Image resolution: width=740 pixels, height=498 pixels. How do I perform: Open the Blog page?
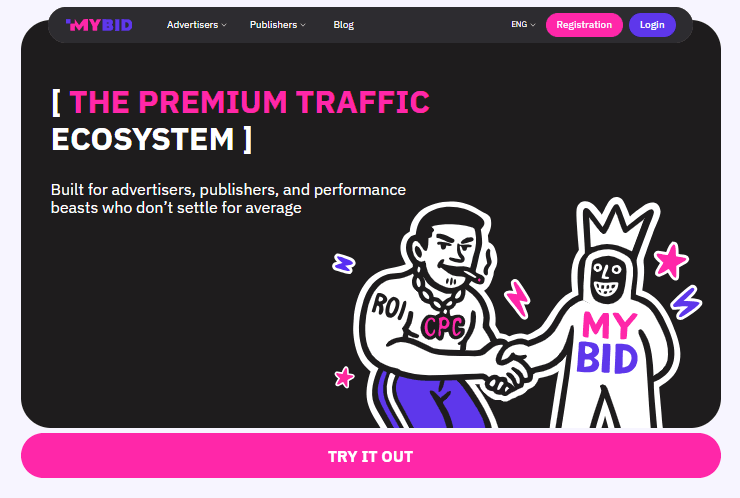[344, 25]
